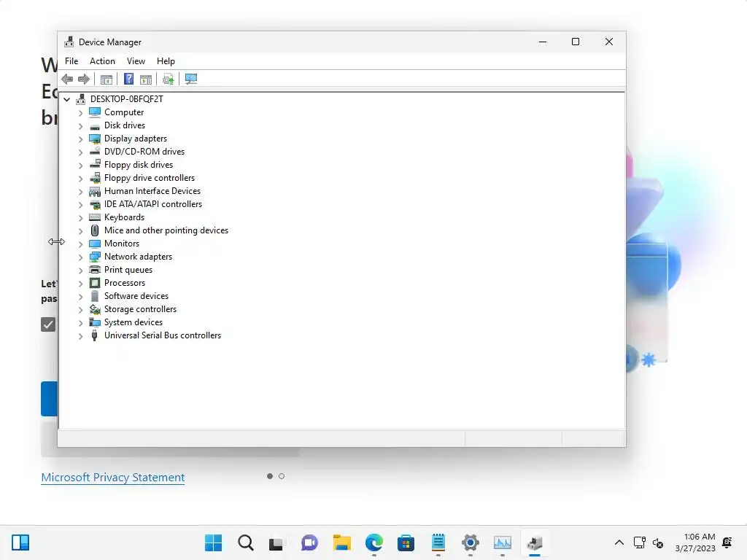Select the Processors chip icon
Image resolution: width=747 pixels, height=560 pixels.
pos(95,283)
